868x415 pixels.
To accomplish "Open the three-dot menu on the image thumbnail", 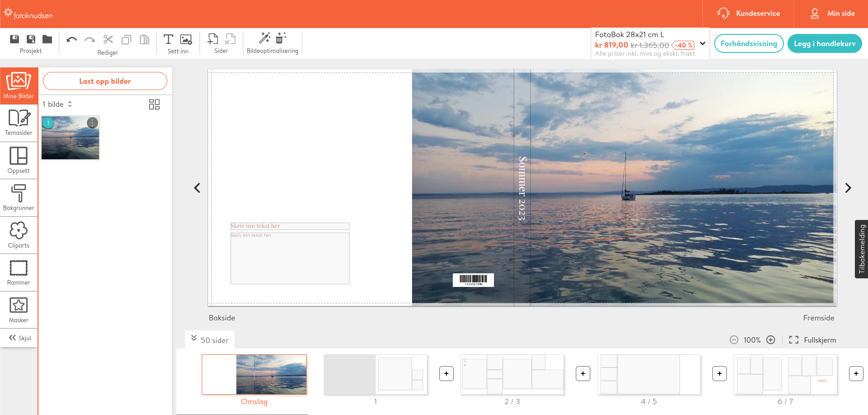I will pyautogui.click(x=92, y=123).
